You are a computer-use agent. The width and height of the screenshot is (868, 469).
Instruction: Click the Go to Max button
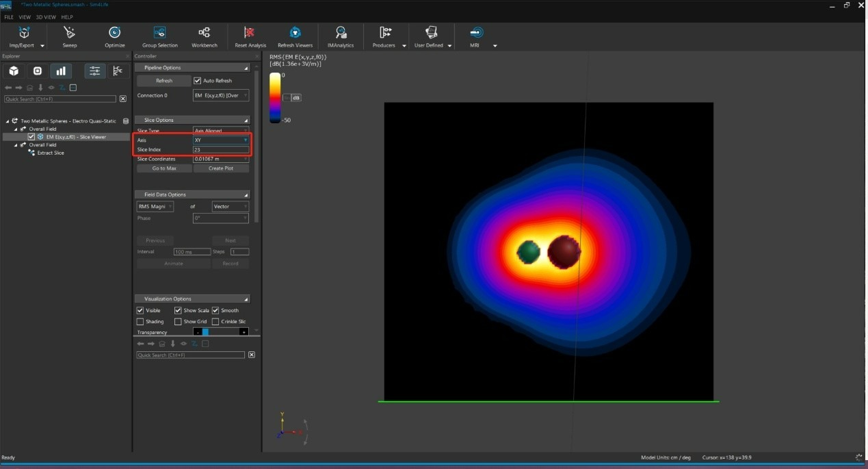coord(164,168)
